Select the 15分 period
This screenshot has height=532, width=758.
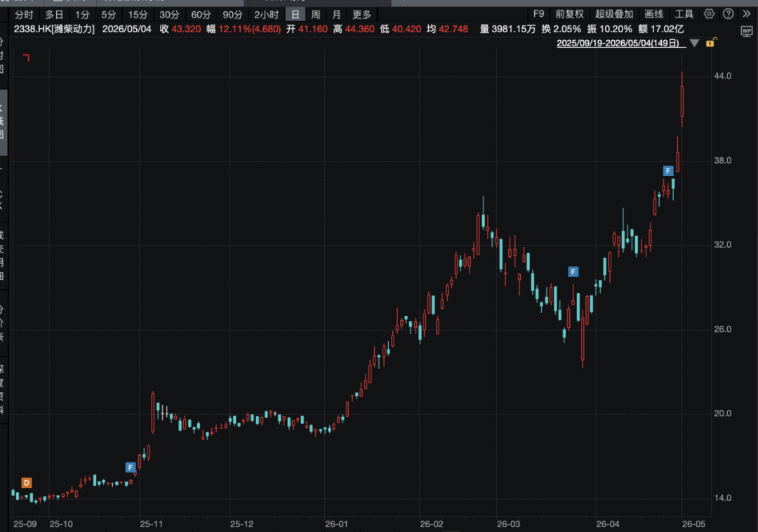pyautogui.click(x=138, y=15)
